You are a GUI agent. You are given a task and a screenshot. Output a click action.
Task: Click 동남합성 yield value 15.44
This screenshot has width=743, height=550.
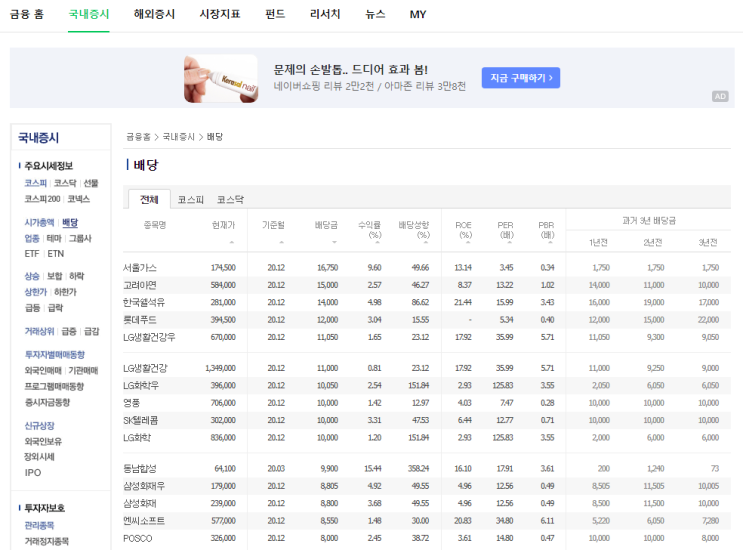click(372, 469)
